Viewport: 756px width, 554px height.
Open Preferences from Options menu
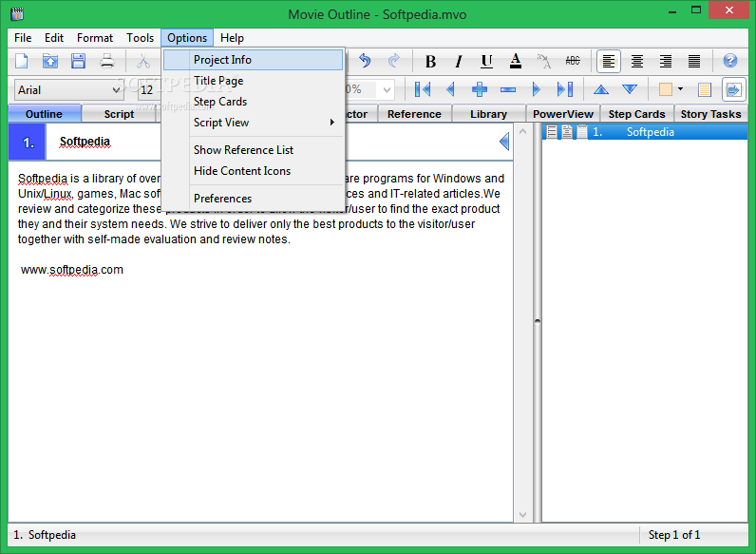tap(254, 199)
